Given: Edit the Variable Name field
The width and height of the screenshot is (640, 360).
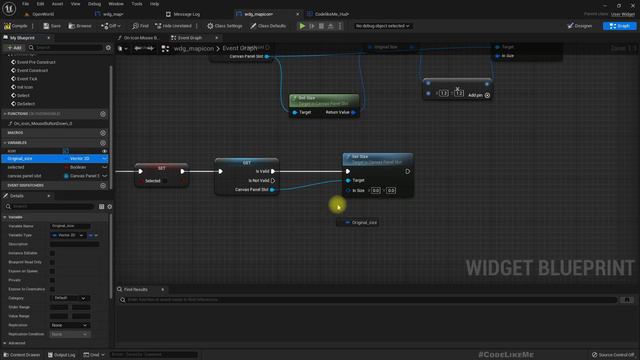Looking at the screenshot, I should [70, 226].
